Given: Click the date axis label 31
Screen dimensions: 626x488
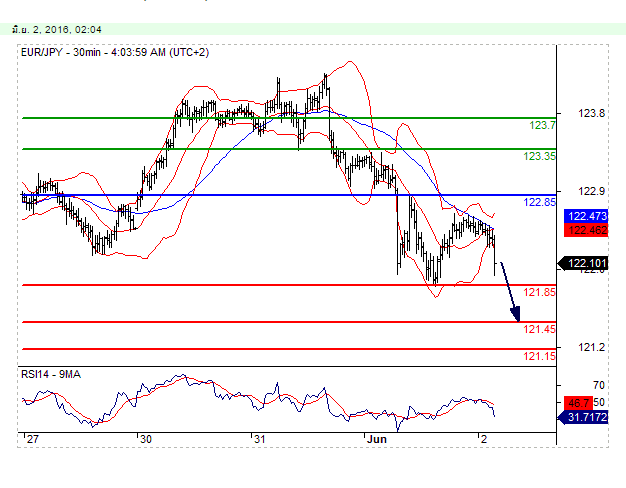Looking at the screenshot, I should pos(260,439).
